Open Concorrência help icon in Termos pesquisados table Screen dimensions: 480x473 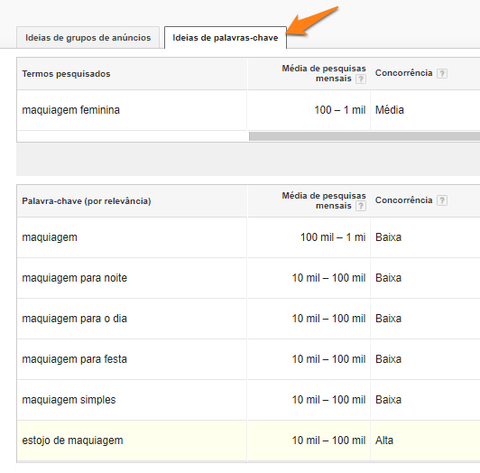[x=442, y=73]
